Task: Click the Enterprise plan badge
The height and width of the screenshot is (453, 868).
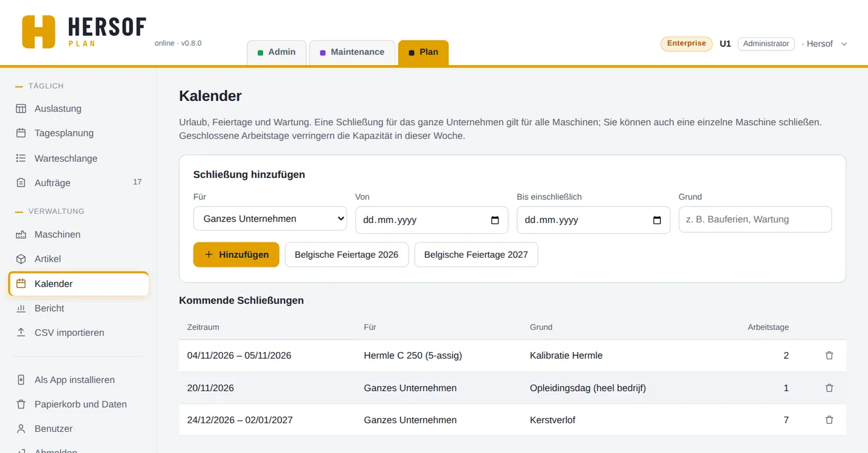Action: 686,44
